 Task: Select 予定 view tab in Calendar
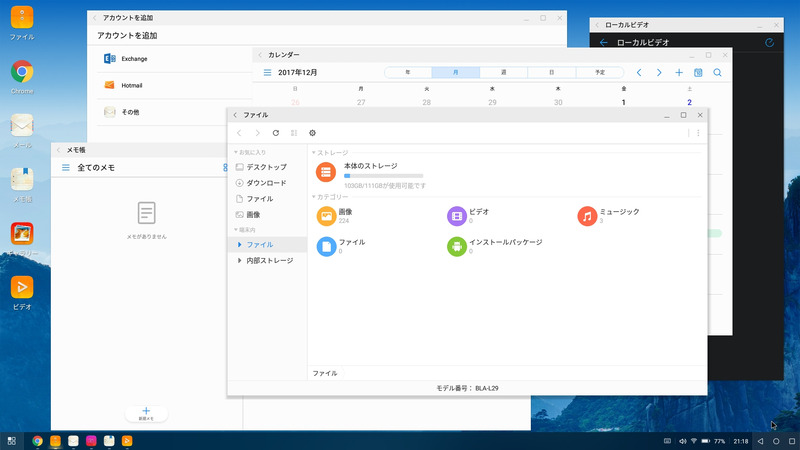[600, 72]
